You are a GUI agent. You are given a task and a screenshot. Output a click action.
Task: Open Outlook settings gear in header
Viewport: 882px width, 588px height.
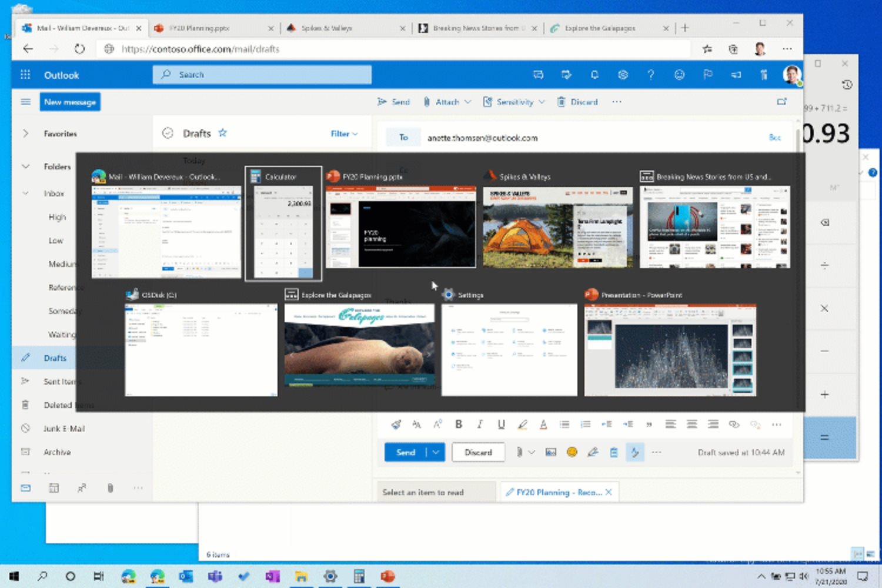[623, 75]
